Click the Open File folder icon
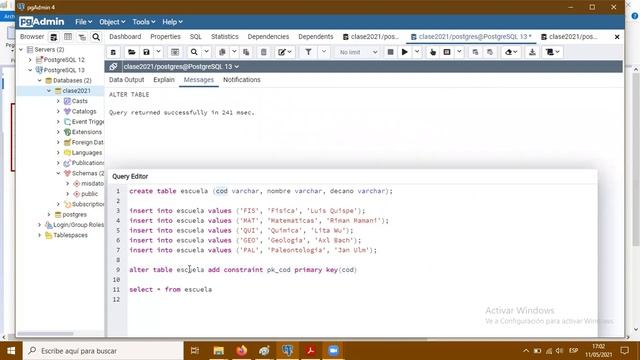 coord(131,52)
